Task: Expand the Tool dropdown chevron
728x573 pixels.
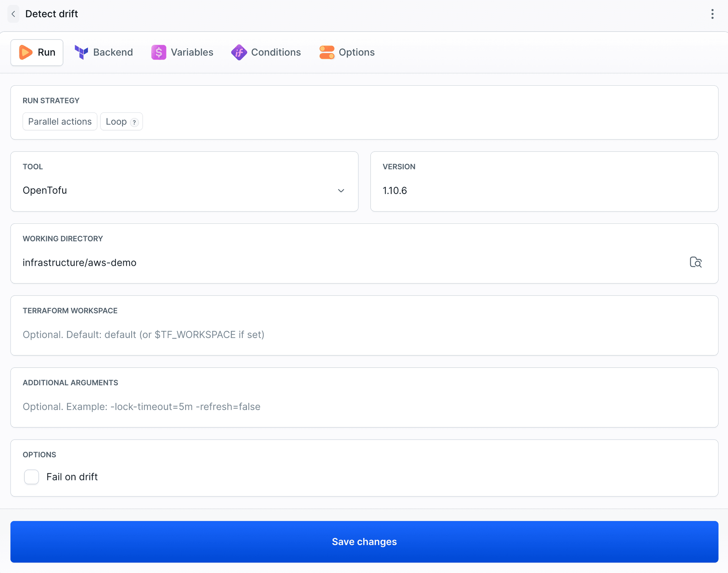Action: click(341, 190)
